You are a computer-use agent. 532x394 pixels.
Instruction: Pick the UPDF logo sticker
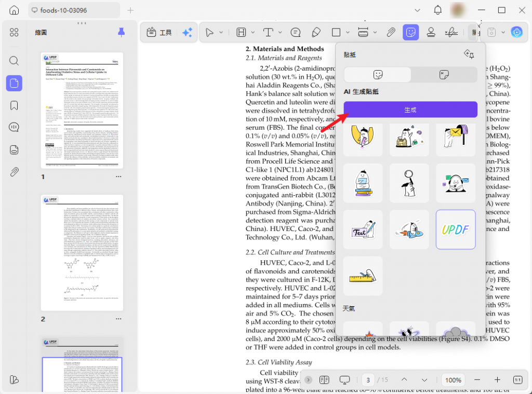(x=456, y=229)
